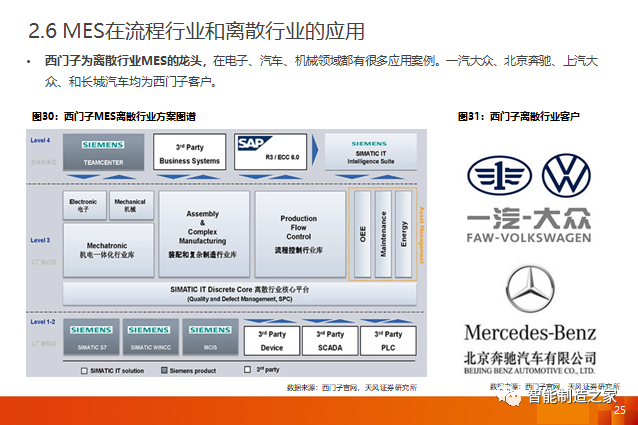This screenshot has width=638, height=425.
Task: Click the FAW-VOLKSWAGEN brand text
Action: [x=530, y=238]
